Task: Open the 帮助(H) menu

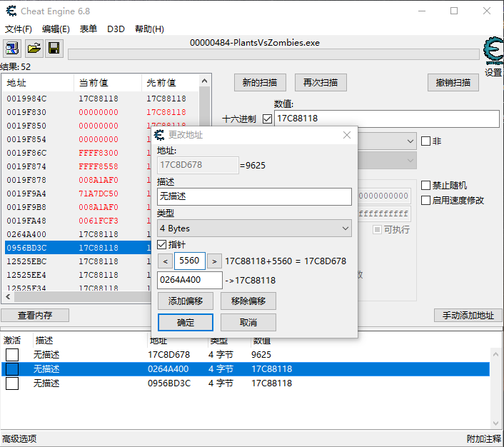Action: pos(149,29)
